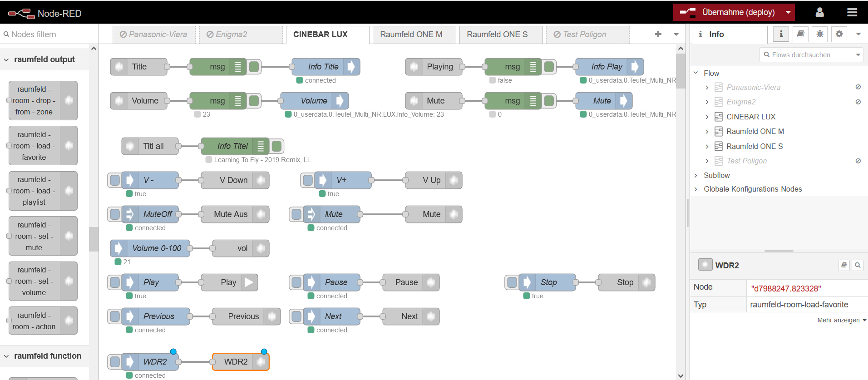Toggle the Playing debug msg node
Viewport: 868px width, 380px height.
click(x=549, y=67)
